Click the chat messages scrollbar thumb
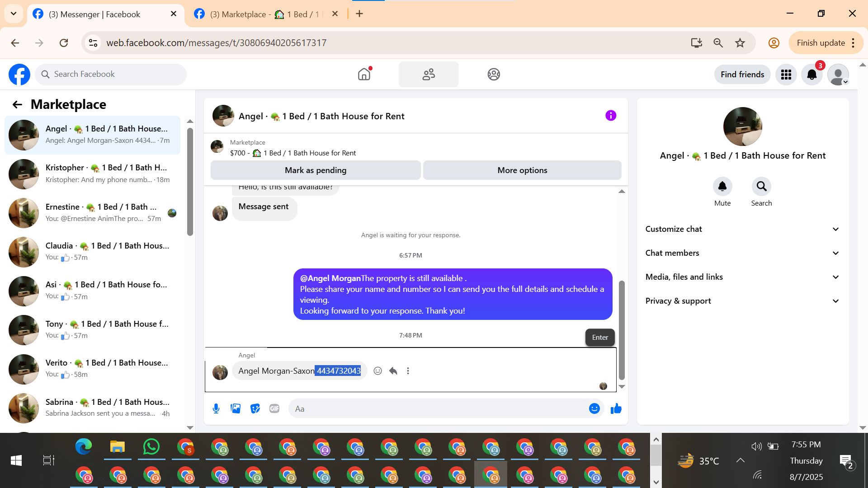Screen dimensions: 868x488 (x=622, y=330)
